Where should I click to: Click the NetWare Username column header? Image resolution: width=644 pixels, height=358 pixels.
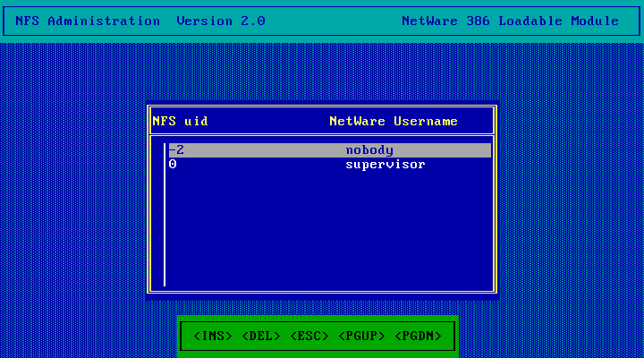coord(394,121)
